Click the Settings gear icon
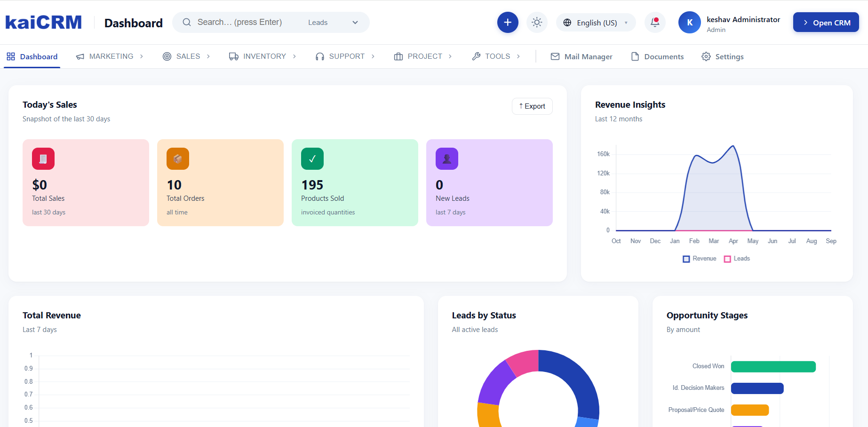The width and height of the screenshot is (868, 427). [706, 56]
